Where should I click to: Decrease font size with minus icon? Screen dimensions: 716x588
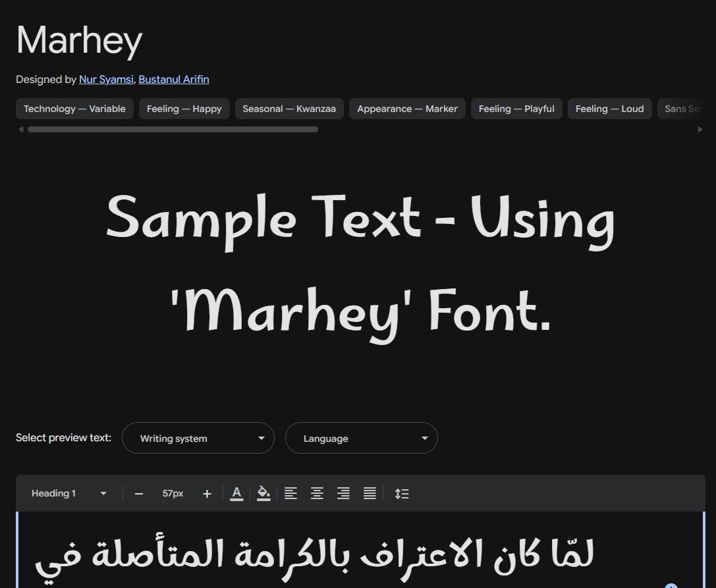coord(139,493)
